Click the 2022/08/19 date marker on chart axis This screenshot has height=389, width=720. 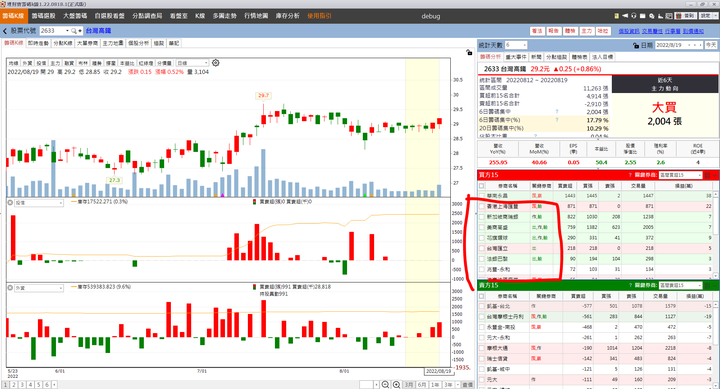coord(438,371)
